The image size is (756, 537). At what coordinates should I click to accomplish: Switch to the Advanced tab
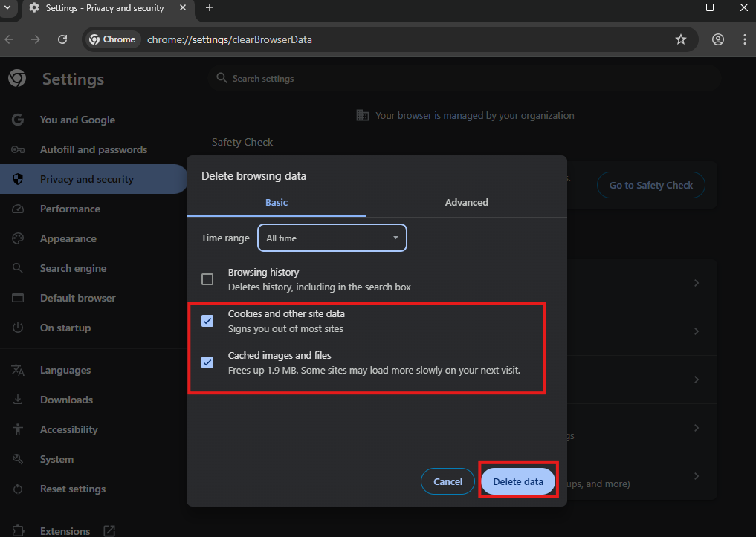click(x=466, y=202)
